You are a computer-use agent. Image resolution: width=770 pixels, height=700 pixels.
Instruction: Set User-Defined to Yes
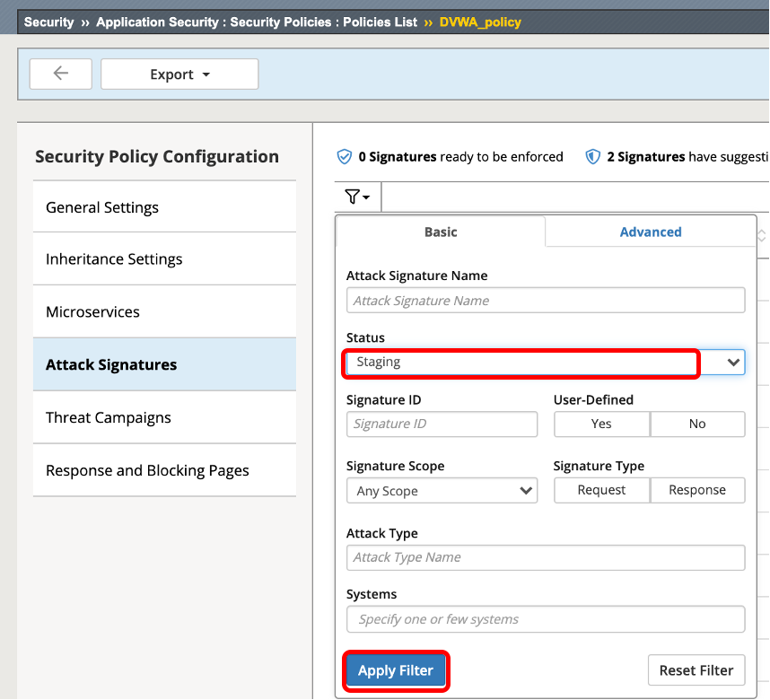(601, 424)
